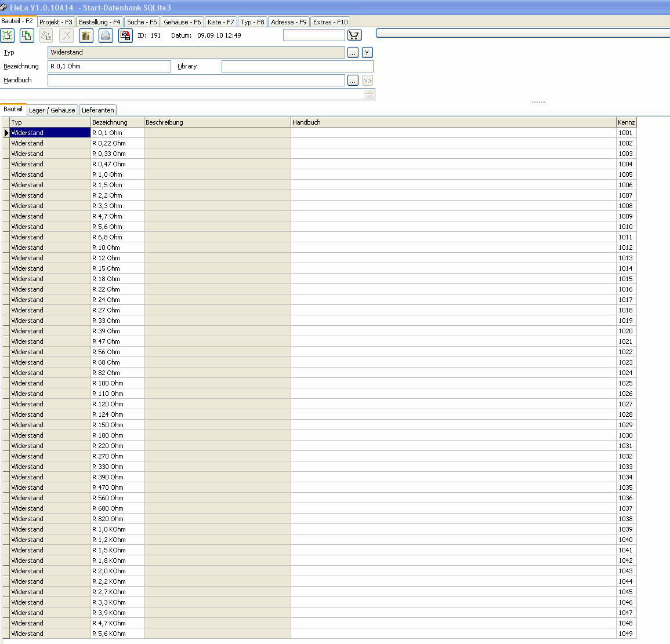Open the Projekt - F3 tab

point(56,22)
